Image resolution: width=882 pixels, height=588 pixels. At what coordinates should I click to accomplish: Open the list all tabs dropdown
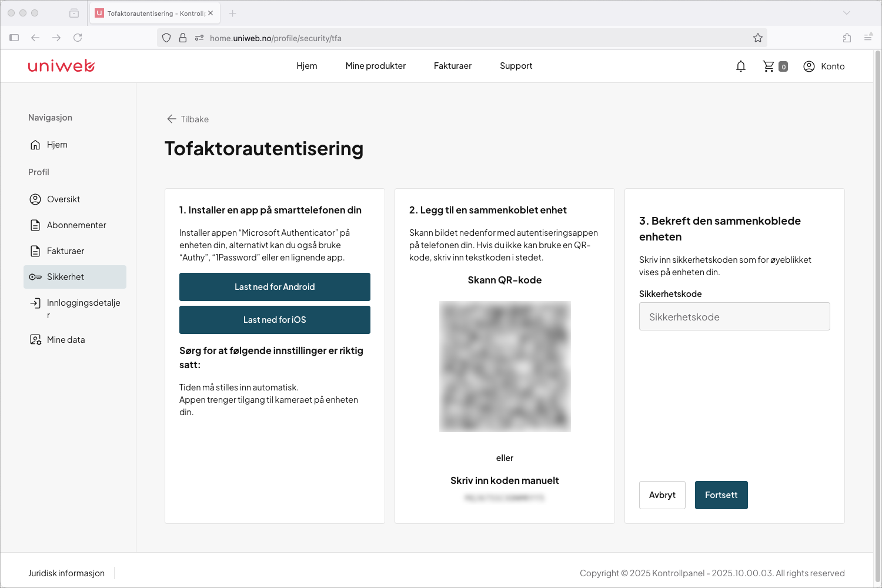pos(847,13)
